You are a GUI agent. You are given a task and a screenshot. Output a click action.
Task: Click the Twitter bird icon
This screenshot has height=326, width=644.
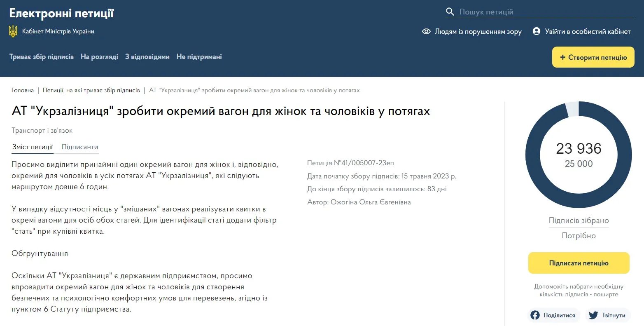593,315
